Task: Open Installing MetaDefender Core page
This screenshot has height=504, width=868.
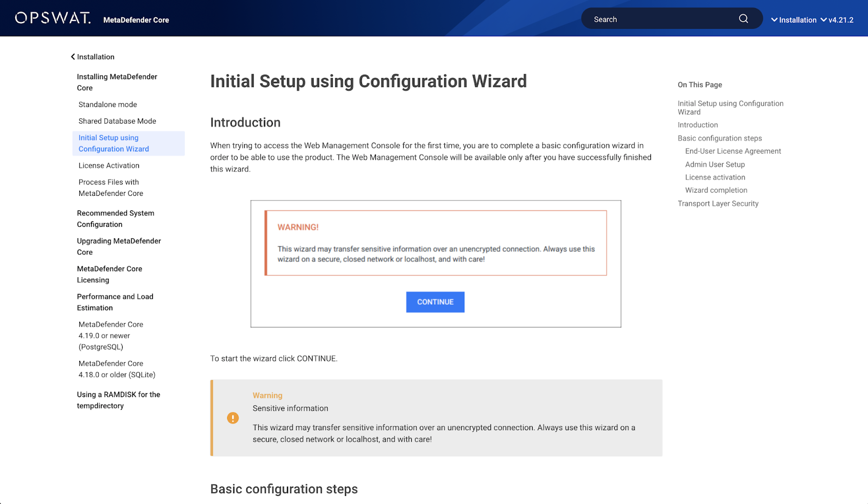Action: tap(117, 82)
